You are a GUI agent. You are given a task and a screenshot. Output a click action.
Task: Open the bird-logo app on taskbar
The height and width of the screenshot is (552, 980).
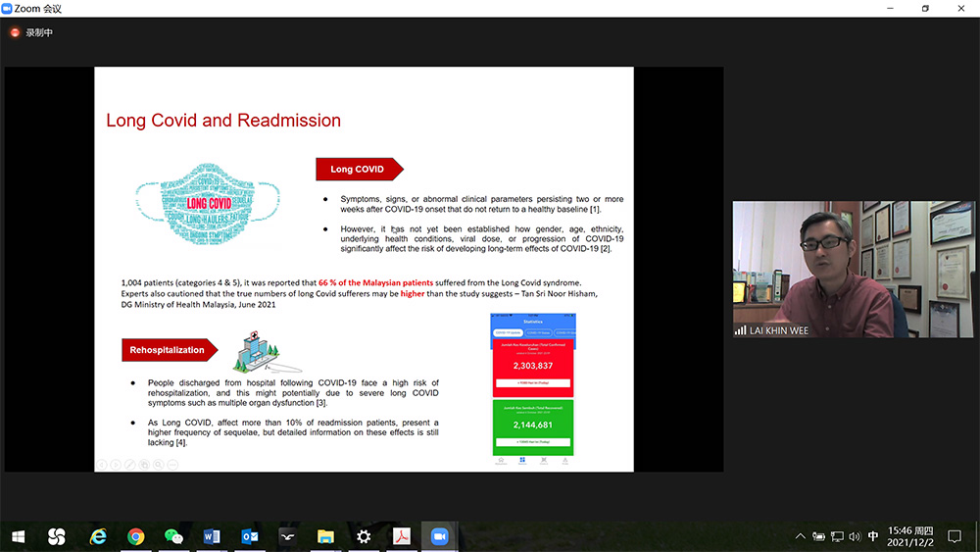pos(287,536)
